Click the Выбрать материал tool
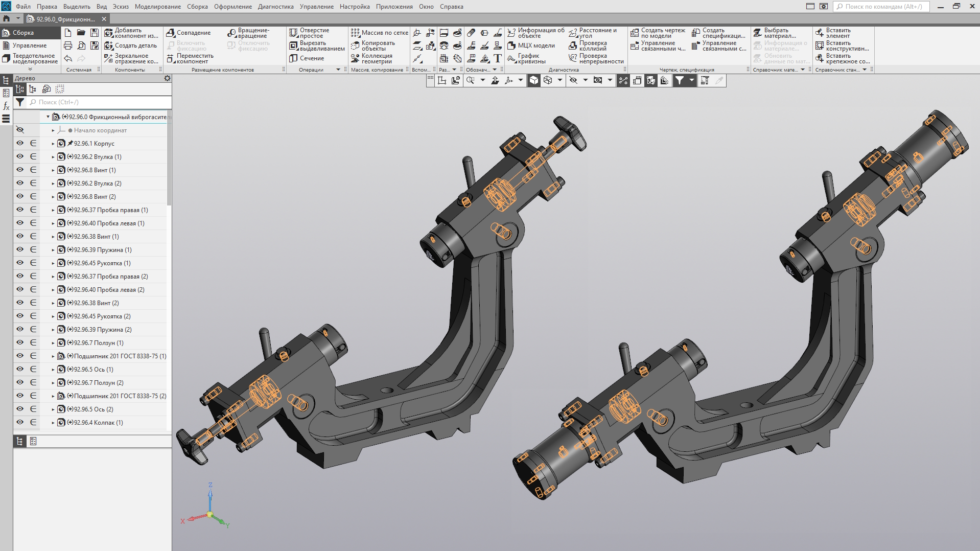This screenshot has width=980, height=551. click(x=775, y=33)
